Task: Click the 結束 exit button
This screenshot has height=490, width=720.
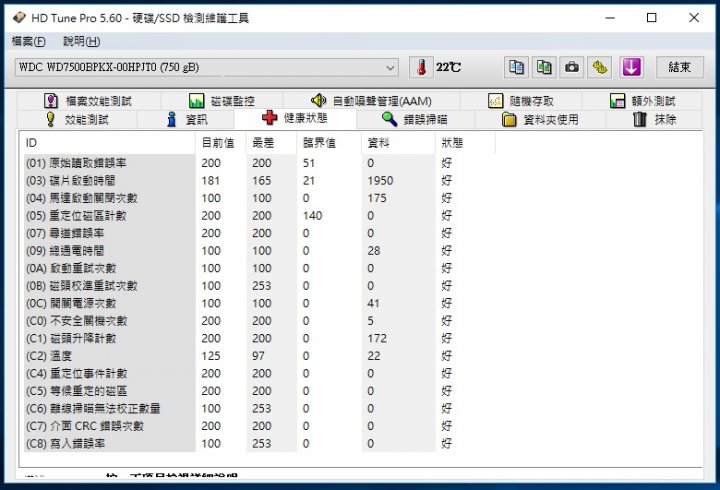Action: 680,68
